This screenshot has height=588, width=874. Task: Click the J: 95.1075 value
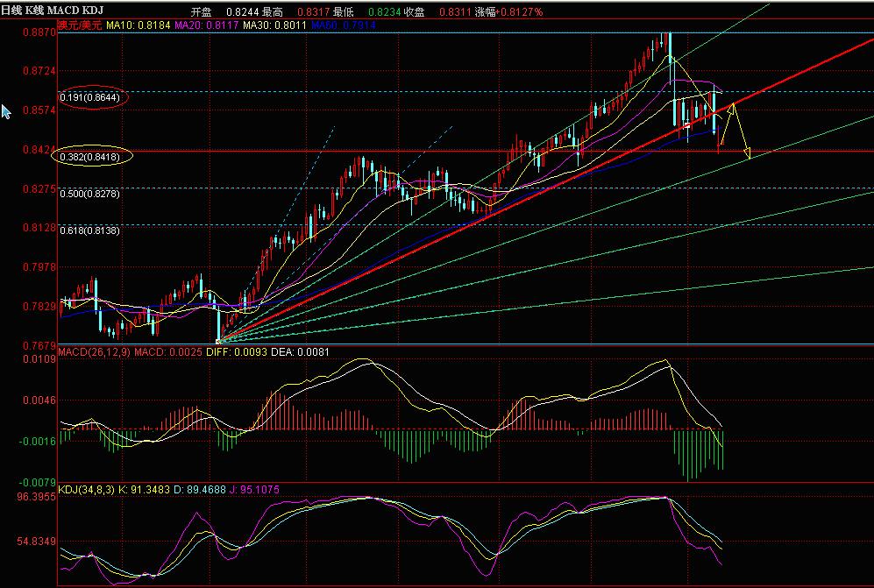255,490
